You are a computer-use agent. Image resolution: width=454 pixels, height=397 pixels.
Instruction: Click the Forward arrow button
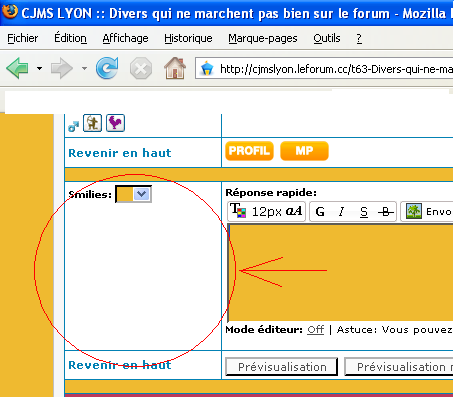tap(62, 68)
